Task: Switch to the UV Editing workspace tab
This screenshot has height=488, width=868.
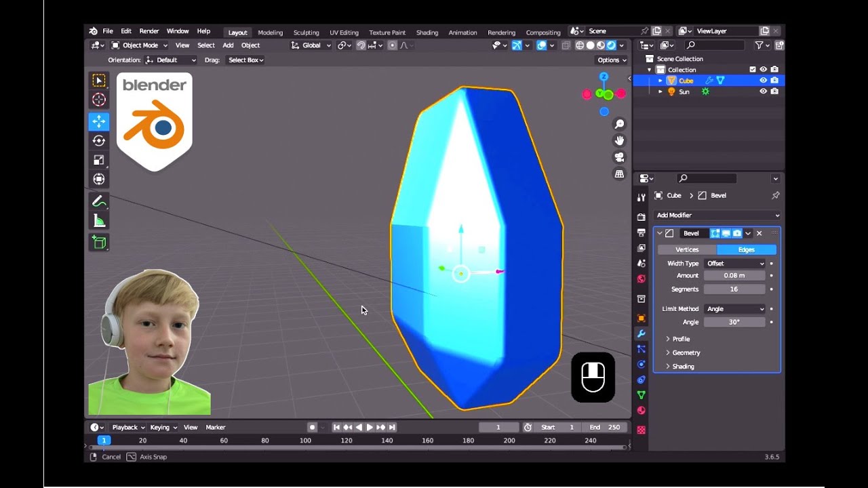Action: click(344, 33)
